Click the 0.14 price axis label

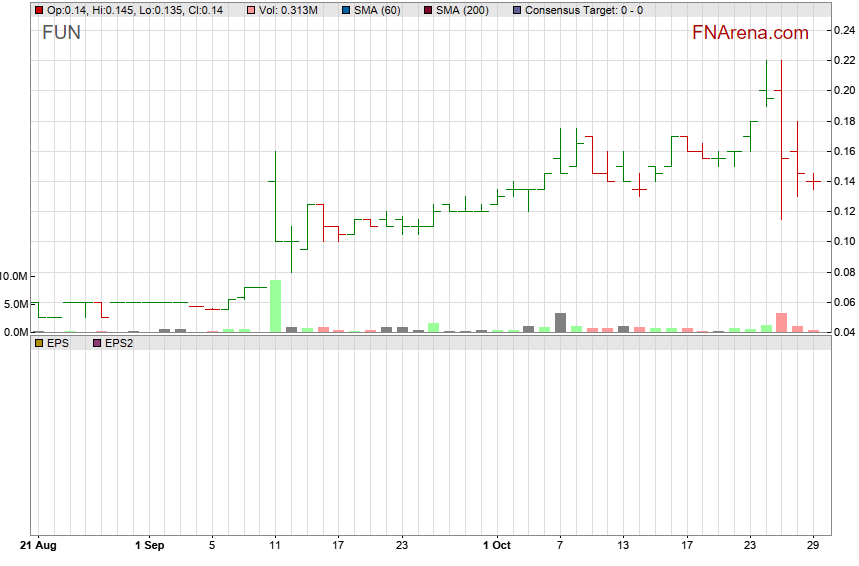[x=843, y=181]
